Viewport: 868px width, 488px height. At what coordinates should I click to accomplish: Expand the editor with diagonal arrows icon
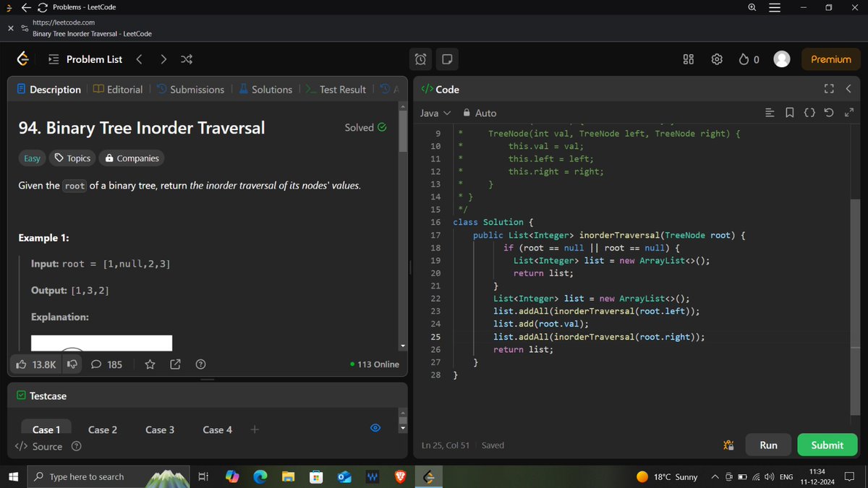pos(849,113)
